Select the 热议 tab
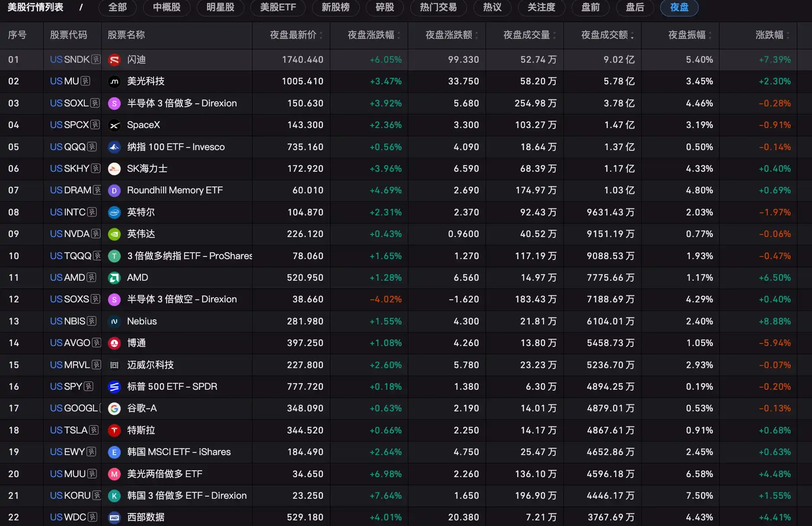812x526 pixels. point(492,7)
